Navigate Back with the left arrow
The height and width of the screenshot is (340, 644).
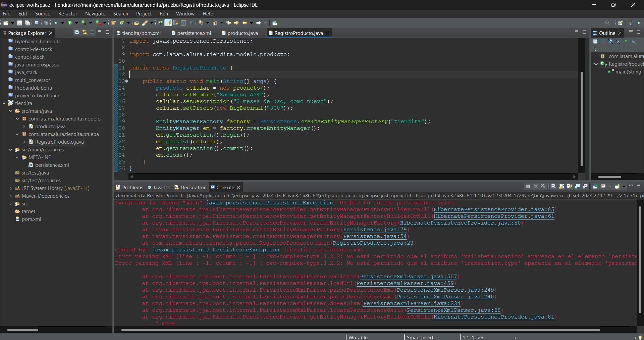[244, 23]
